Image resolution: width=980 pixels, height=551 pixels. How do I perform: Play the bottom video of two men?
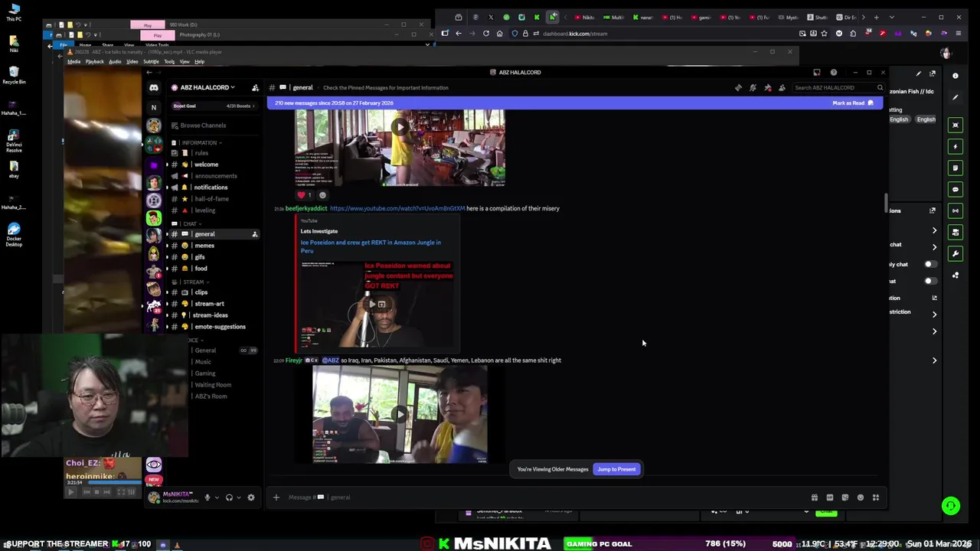click(400, 414)
